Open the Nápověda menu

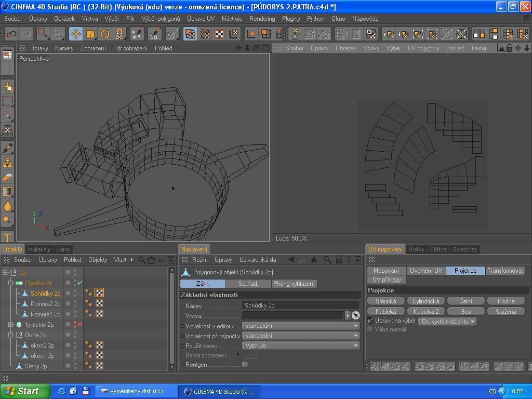pyautogui.click(x=365, y=19)
